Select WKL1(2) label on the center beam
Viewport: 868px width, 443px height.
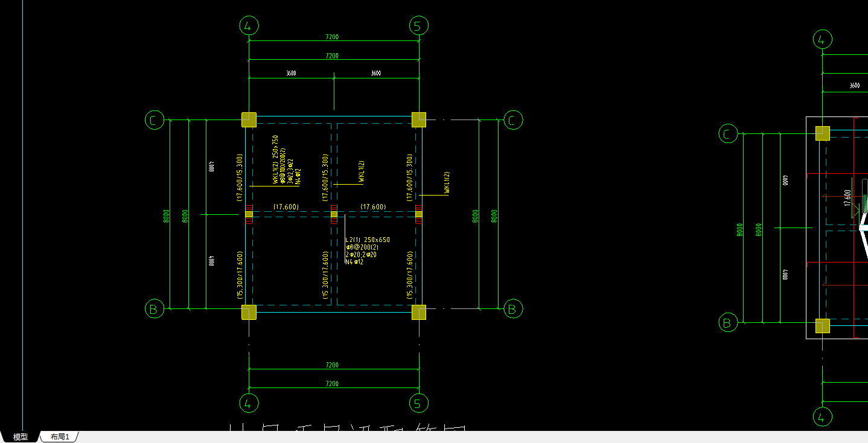pos(362,171)
